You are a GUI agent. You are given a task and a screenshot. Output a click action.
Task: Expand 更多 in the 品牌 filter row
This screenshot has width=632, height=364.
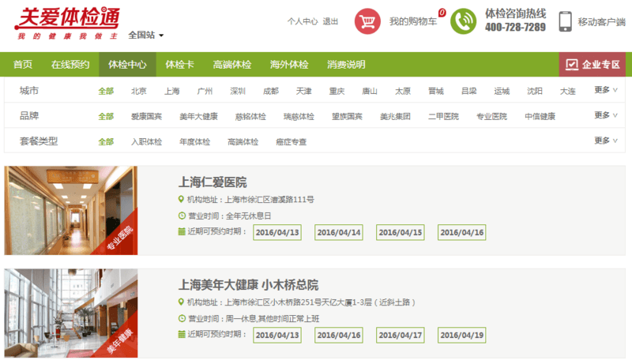606,115
